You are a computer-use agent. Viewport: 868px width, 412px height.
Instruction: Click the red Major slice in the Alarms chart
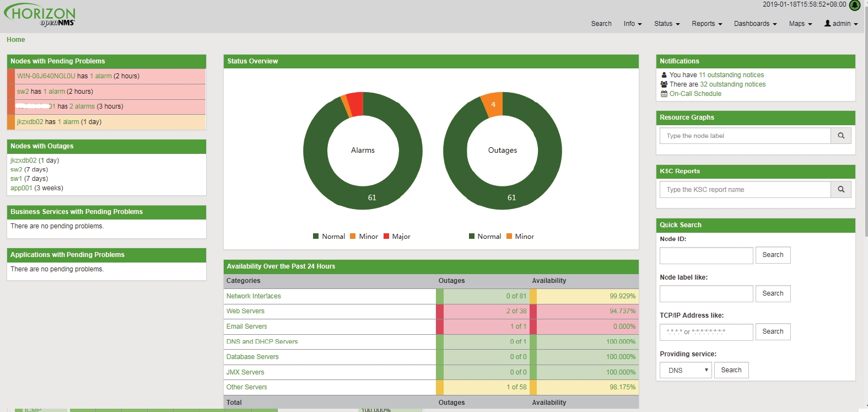(x=355, y=104)
